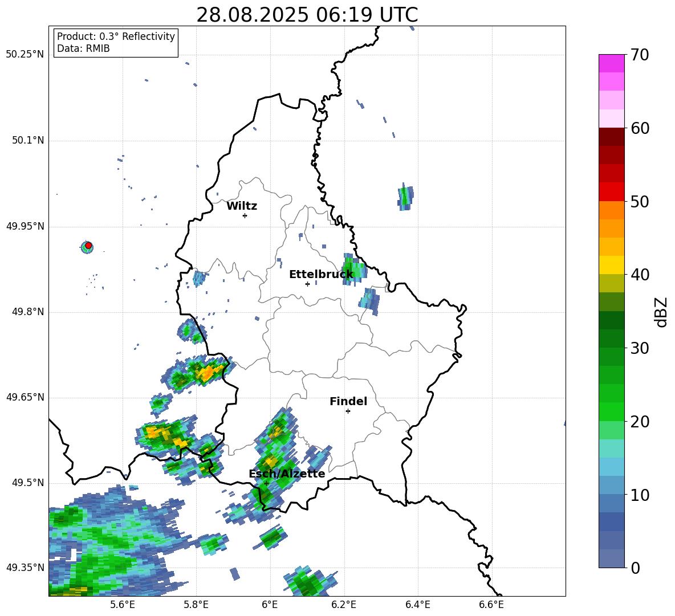
Task: Click the Findel station label
Action: [348, 402]
